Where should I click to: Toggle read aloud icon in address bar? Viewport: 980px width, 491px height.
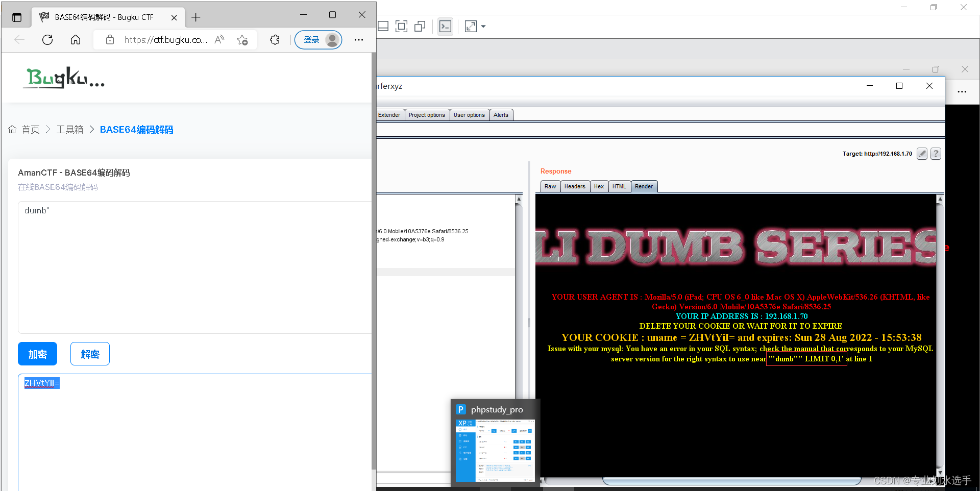point(219,40)
